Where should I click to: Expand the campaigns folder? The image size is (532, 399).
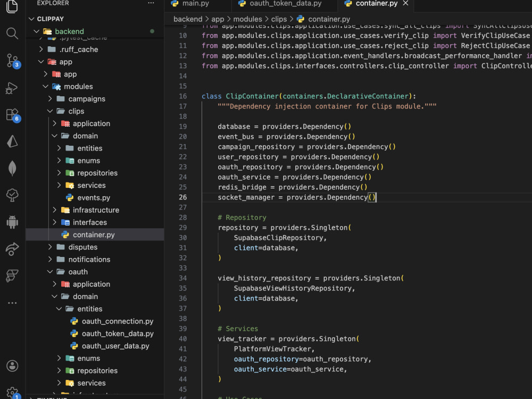tap(50, 99)
